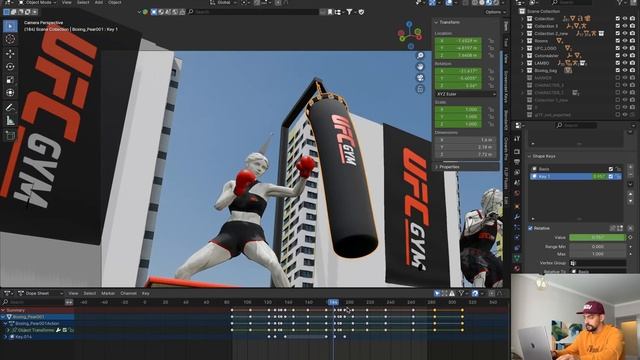The width and height of the screenshot is (640, 360).
Task: Toggle exclude checkbox for Collection
Action: click(618, 19)
